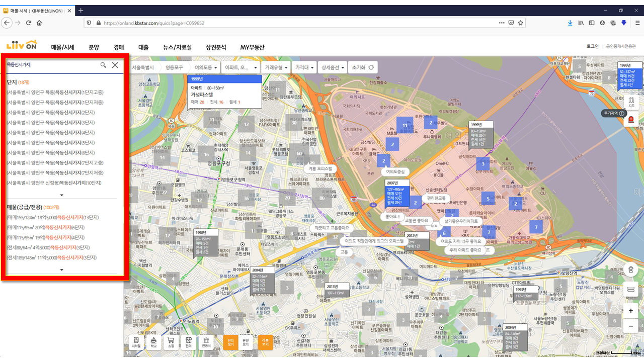Open the Firefox library icon
The width and height of the screenshot is (644, 362).
[581, 23]
